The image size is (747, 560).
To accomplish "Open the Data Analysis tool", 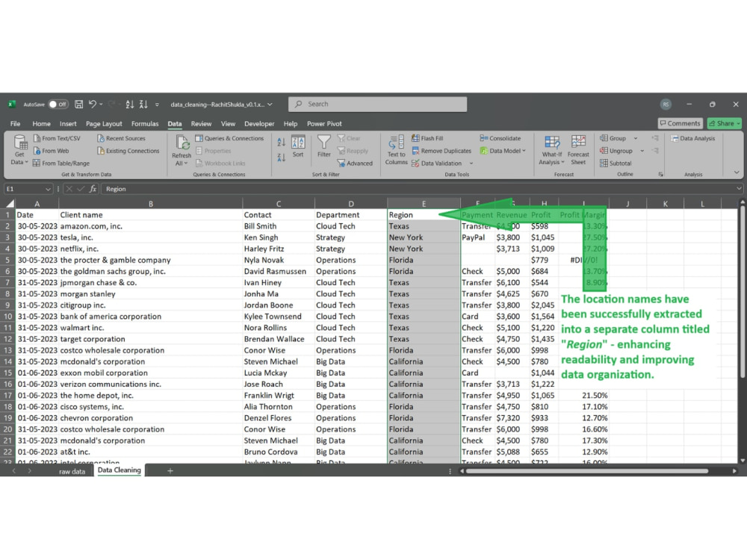I will click(x=693, y=138).
